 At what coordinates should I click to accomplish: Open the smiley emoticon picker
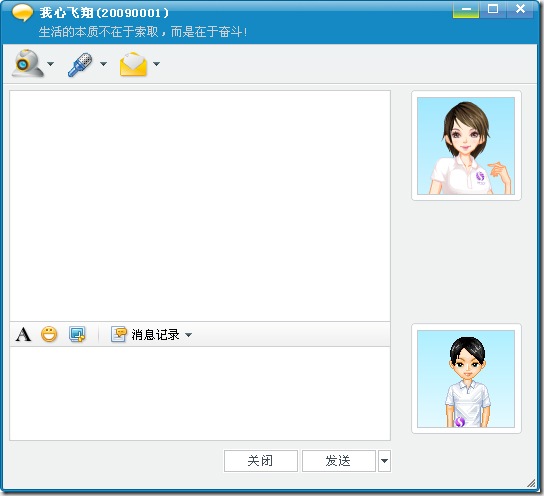49,334
